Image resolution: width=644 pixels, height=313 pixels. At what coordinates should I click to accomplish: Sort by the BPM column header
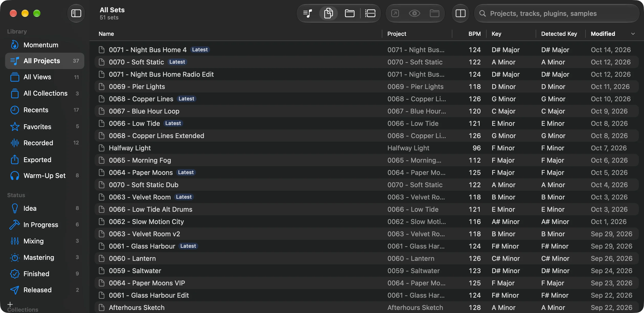(x=475, y=34)
